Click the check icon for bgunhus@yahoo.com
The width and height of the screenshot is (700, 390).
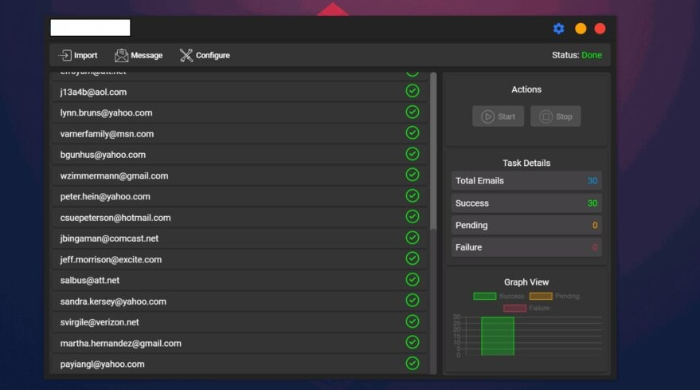coord(412,154)
